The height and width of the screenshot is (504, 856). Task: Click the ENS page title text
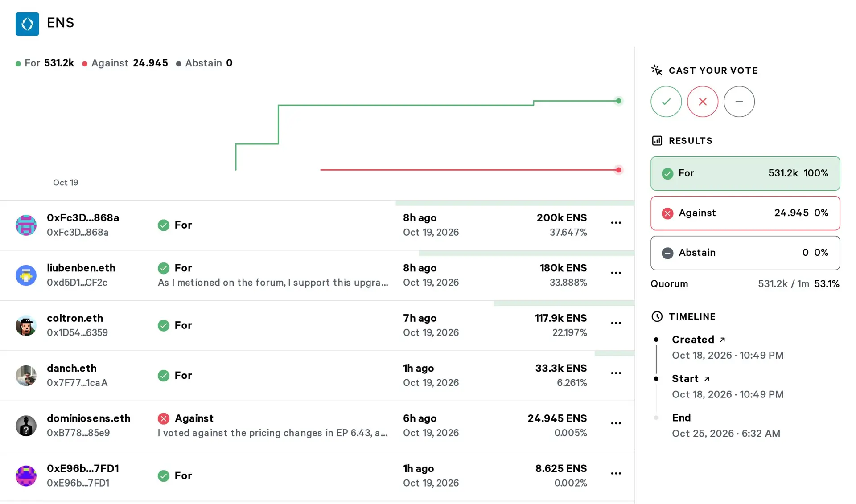(61, 23)
